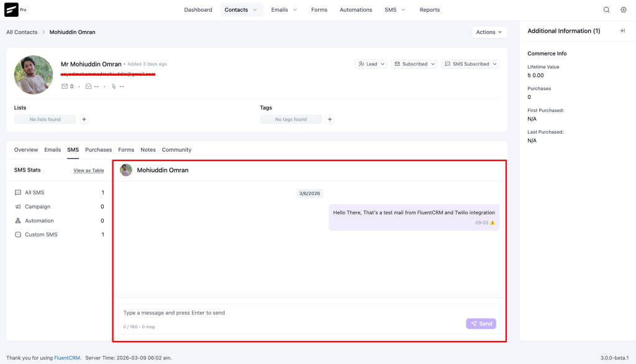This screenshot has width=636, height=364.
Task: Switch to the Purchases tab
Action: click(x=98, y=150)
